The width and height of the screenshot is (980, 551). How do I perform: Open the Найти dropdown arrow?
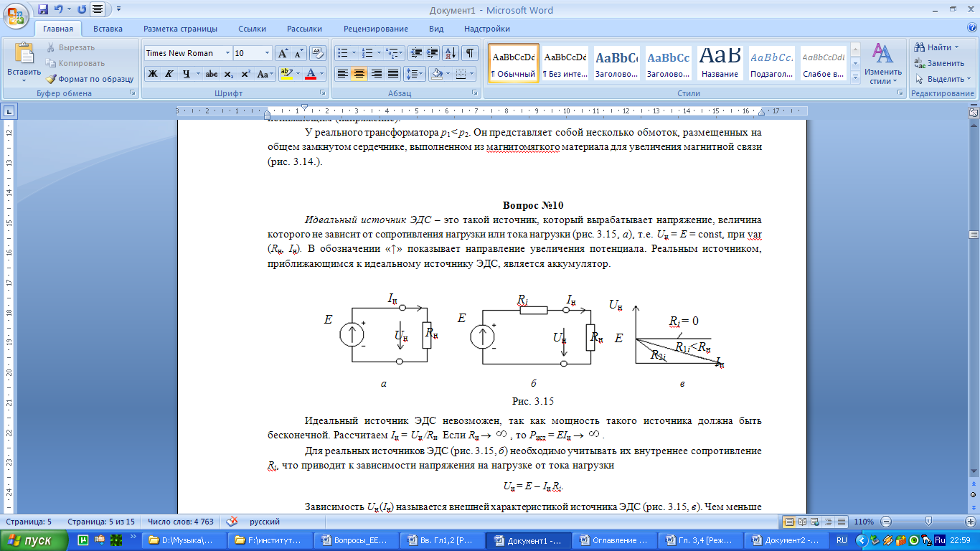[x=956, y=47]
